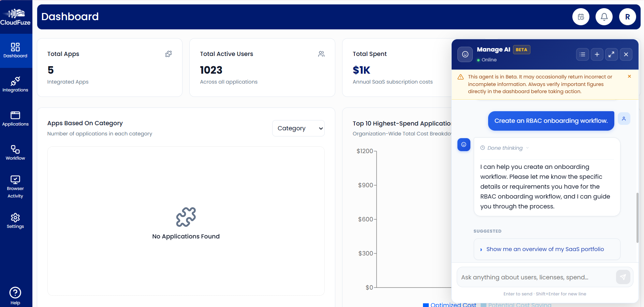Click the Help icon at the bottom
Viewport: 644px width, 307px height.
[x=15, y=295]
